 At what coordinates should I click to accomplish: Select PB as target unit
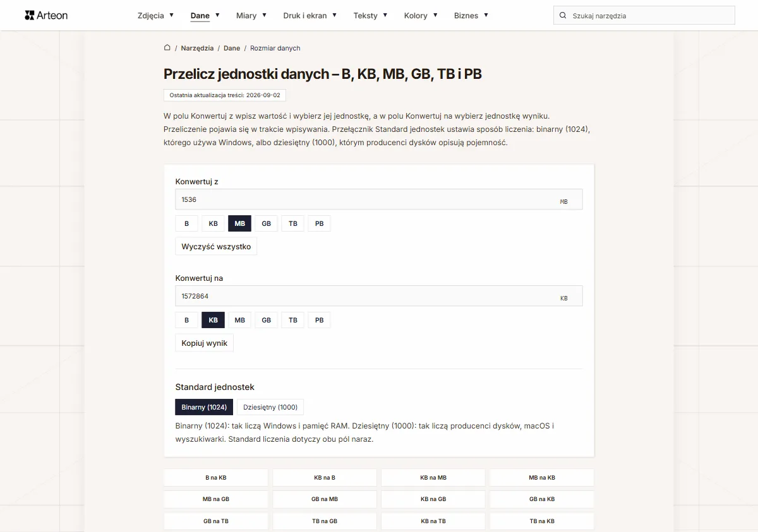click(319, 320)
